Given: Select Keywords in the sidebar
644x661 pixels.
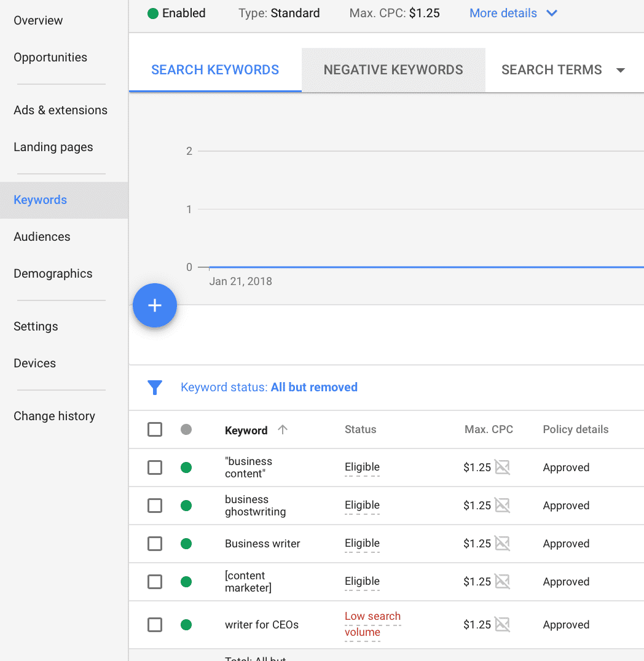Looking at the screenshot, I should point(64,200).
